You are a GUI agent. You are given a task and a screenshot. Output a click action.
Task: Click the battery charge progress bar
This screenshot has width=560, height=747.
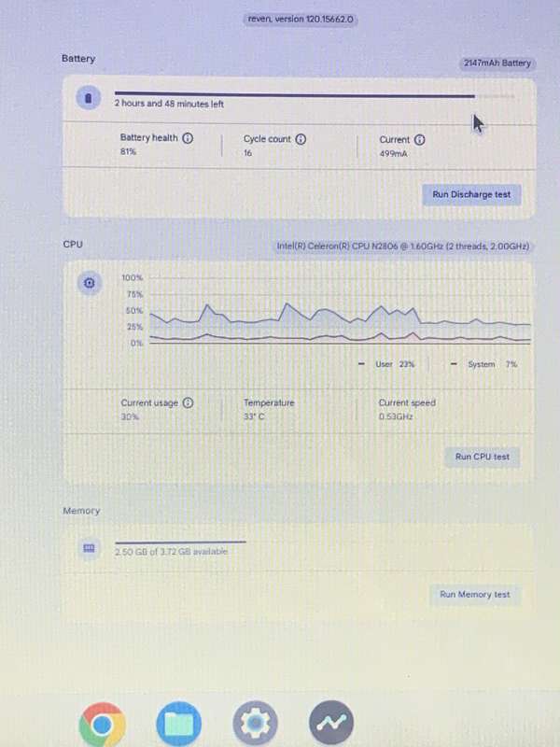315,95
